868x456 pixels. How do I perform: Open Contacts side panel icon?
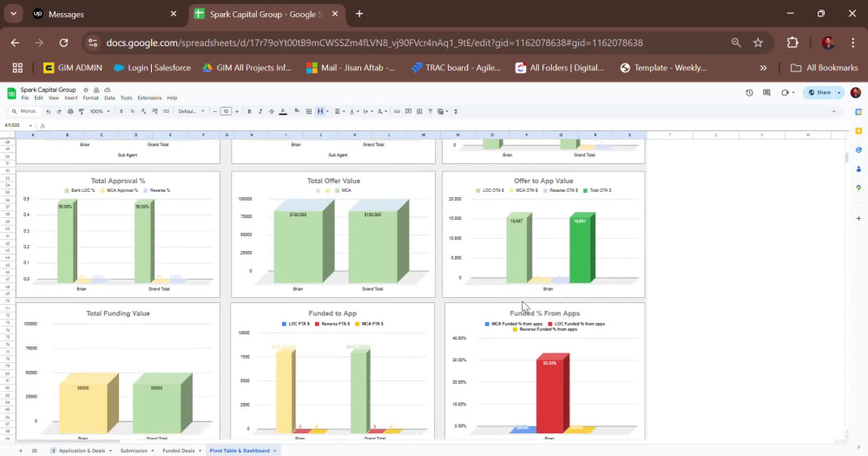pos(858,169)
